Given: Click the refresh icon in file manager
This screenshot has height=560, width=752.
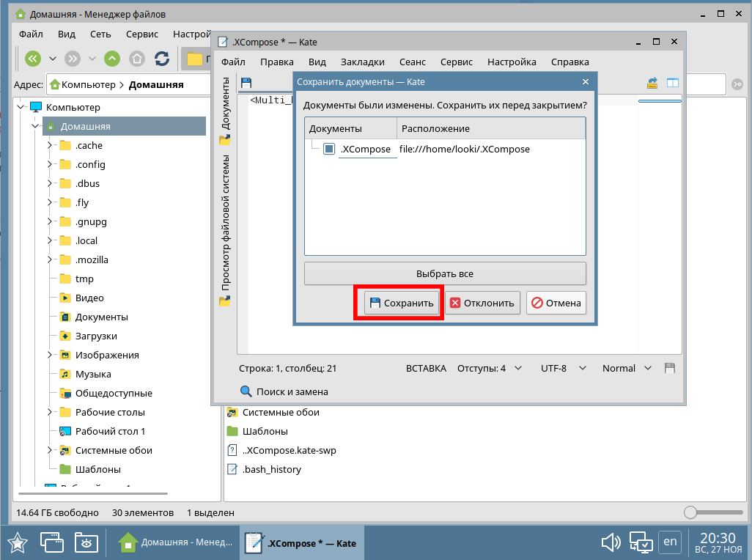Looking at the screenshot, I should pyautogui.click(x=162, y=59).
